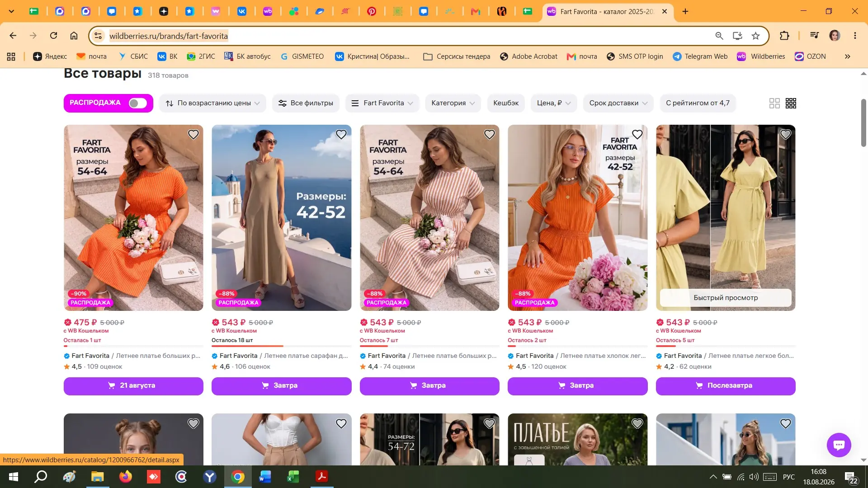The width and height of the screenshot is (868, 488).
Task: Open the Telegram Web bookmark
Action: click(700, 56)
